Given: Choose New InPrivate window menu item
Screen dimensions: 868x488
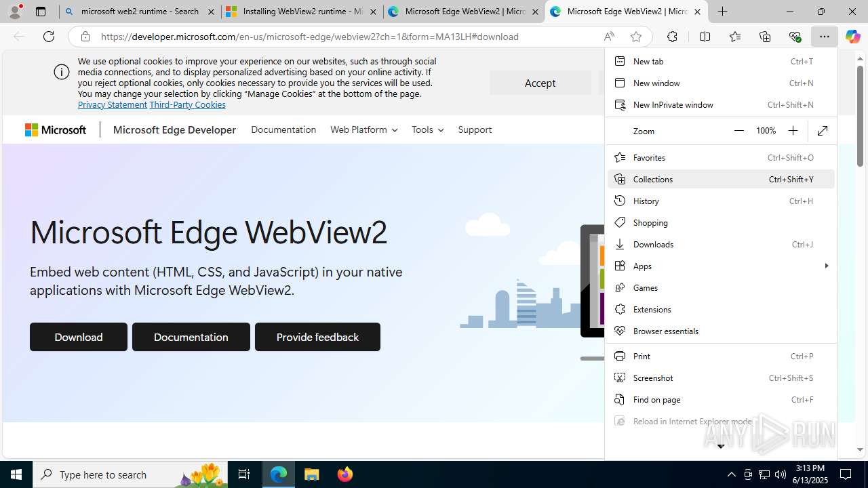Looking at the screenshot, I should pyautogui.click(x=721, y=104).
